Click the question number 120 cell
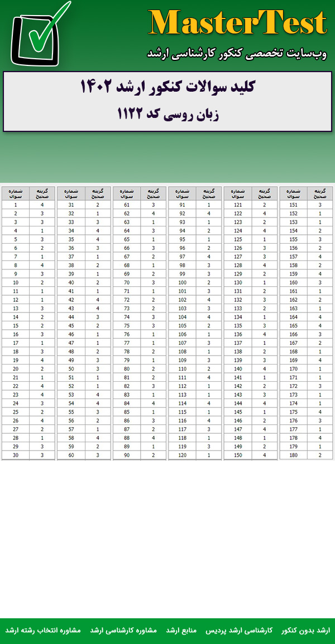Screen dimensions: 335x644 tap(183, 455)
